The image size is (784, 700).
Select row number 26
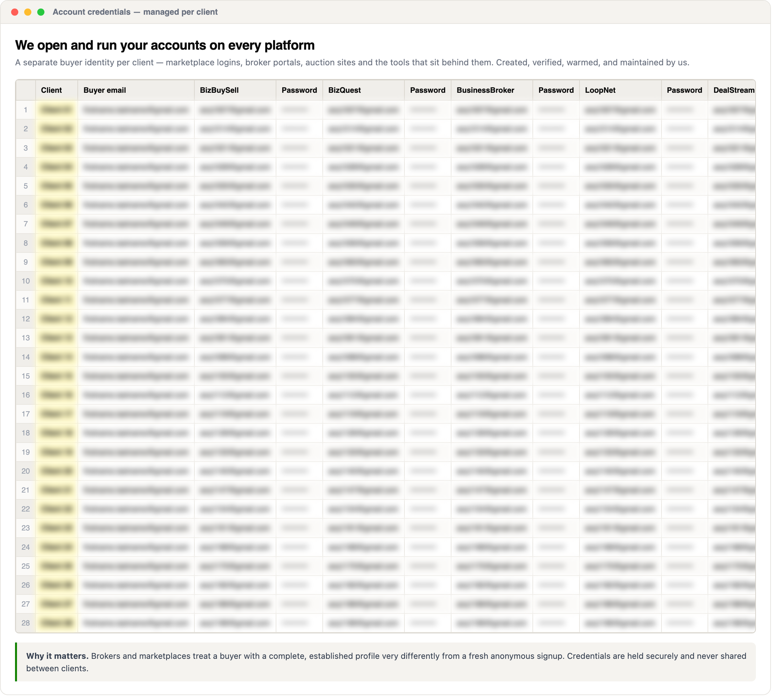pyautogui.click(x=26, y=585)
